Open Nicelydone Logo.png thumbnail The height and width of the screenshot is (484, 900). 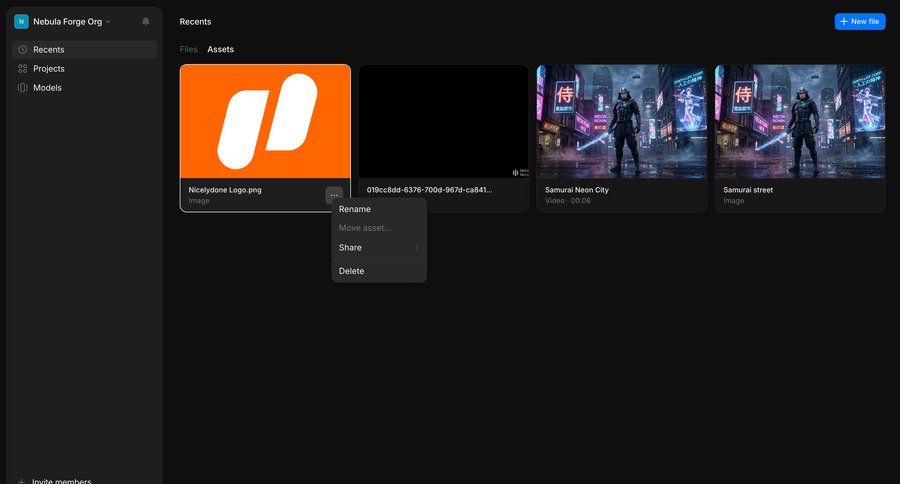pyautogui.click(x=265, y=121)
